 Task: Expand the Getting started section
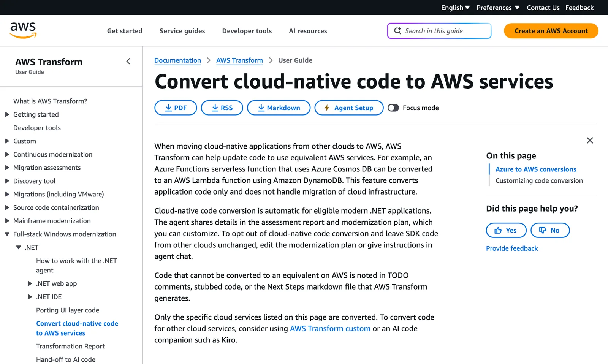pyautogui.click(x=7, y=114)
